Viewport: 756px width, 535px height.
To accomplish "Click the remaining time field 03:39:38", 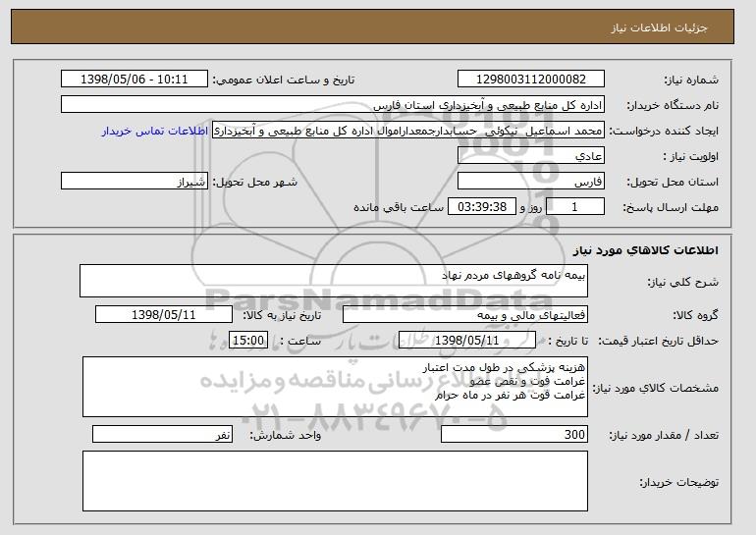I will [482, 207].
